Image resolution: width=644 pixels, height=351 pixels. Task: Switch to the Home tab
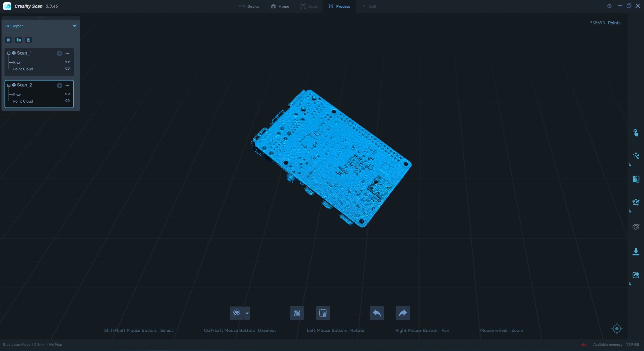coord(280,6)
